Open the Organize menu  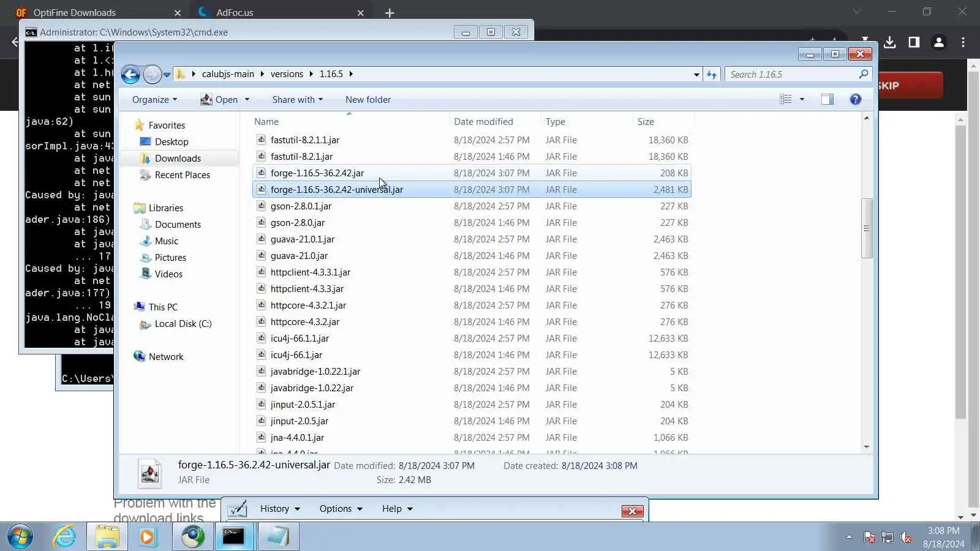154,99
